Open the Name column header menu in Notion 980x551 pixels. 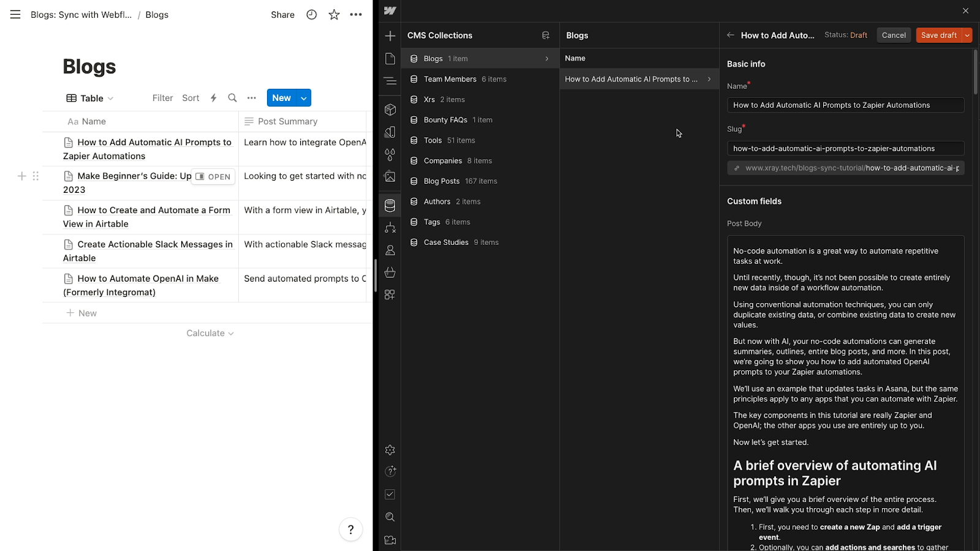pyautogui.click(x=140, y=121)
